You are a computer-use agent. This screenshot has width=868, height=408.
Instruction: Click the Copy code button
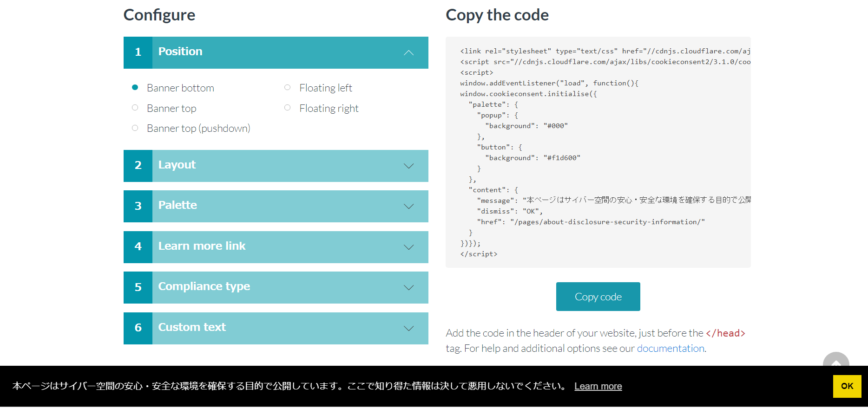tap(598, 297)
